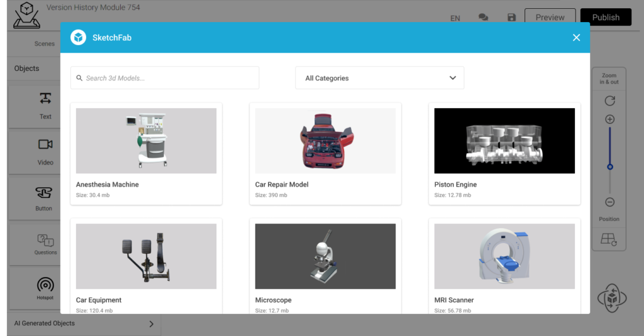The width and height of the screenshot is (644, 336).
Task: Click the 3D orbit cube icon
Action: tap(612, 298)
